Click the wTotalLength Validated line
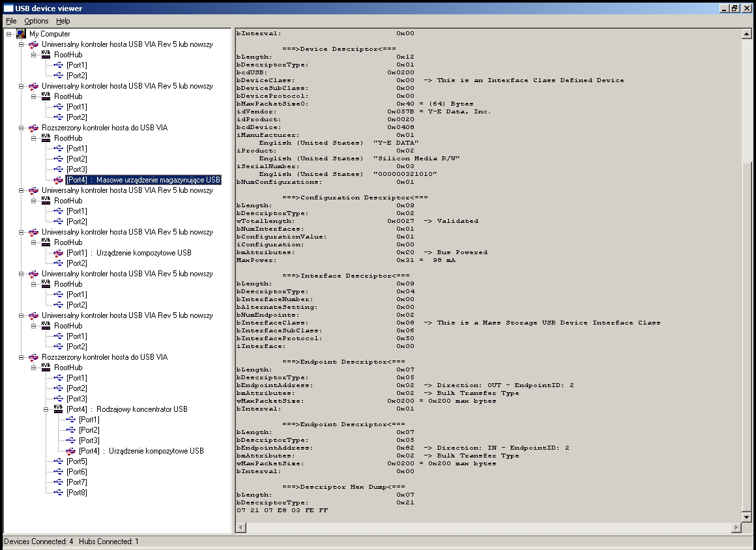 coord(357,221)
